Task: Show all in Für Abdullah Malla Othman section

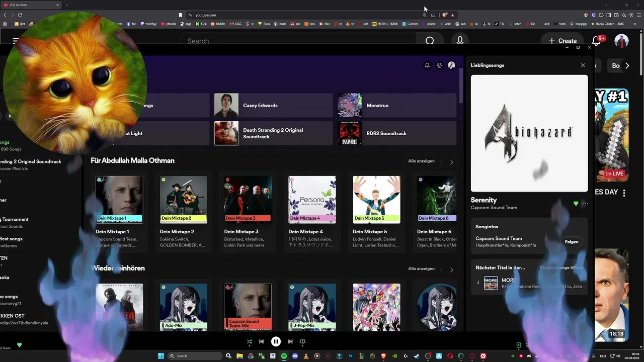Action: (x=421, y=161)
